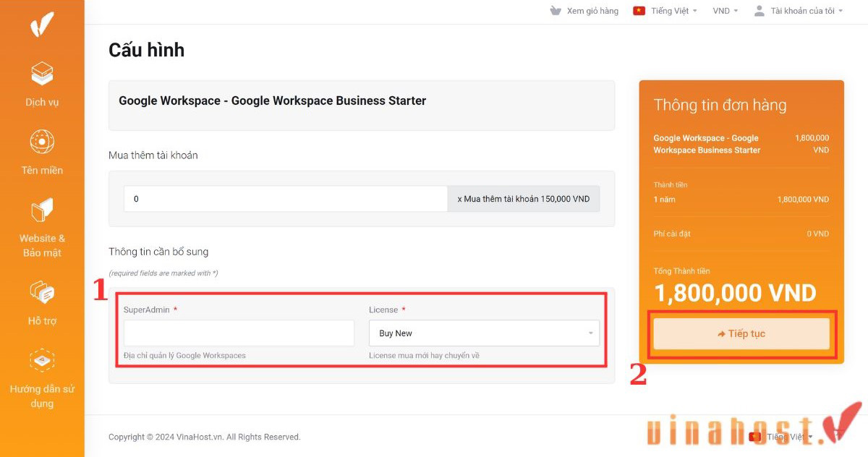Expand the footer Tiếng Việt language selector
This screenshot has width=868, height=457.
click(x=789, y=437)
